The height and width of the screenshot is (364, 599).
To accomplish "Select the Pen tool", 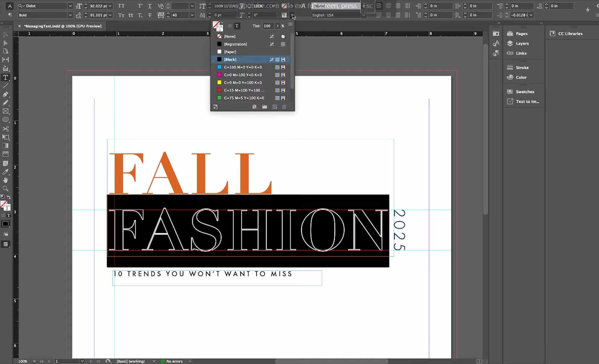I will [x=6, y=94].
